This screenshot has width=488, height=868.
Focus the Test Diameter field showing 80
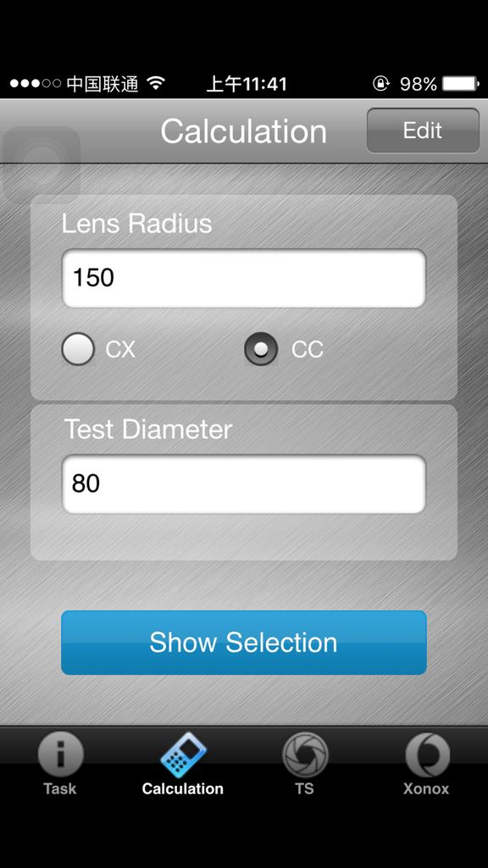[244, 484]
